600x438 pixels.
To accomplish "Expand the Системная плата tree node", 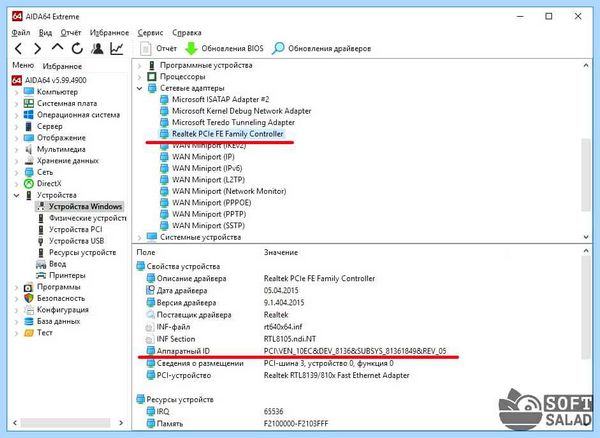I will pyautogui.click(x=16, y=104).
